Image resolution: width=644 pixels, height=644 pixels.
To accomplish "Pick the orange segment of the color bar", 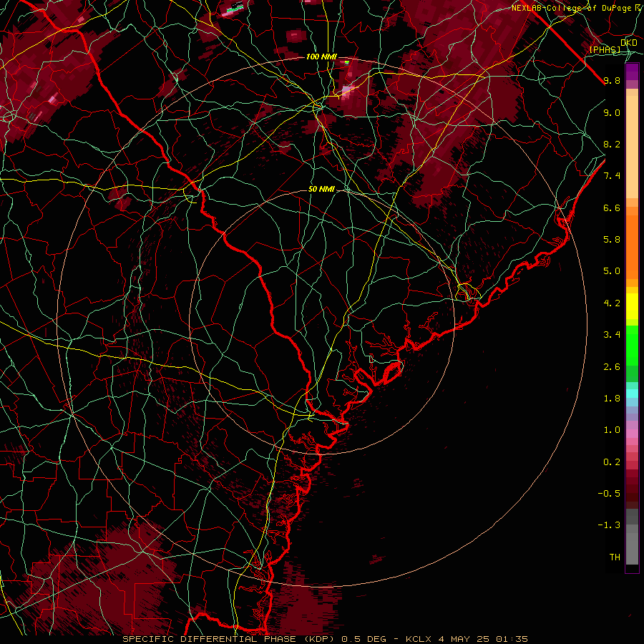I will (x=632, y=246).
